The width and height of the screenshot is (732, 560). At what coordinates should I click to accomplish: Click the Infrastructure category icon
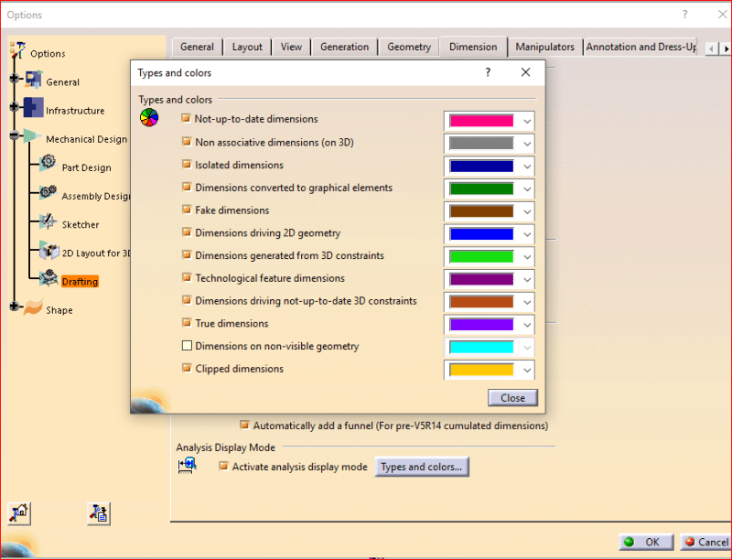33,108
